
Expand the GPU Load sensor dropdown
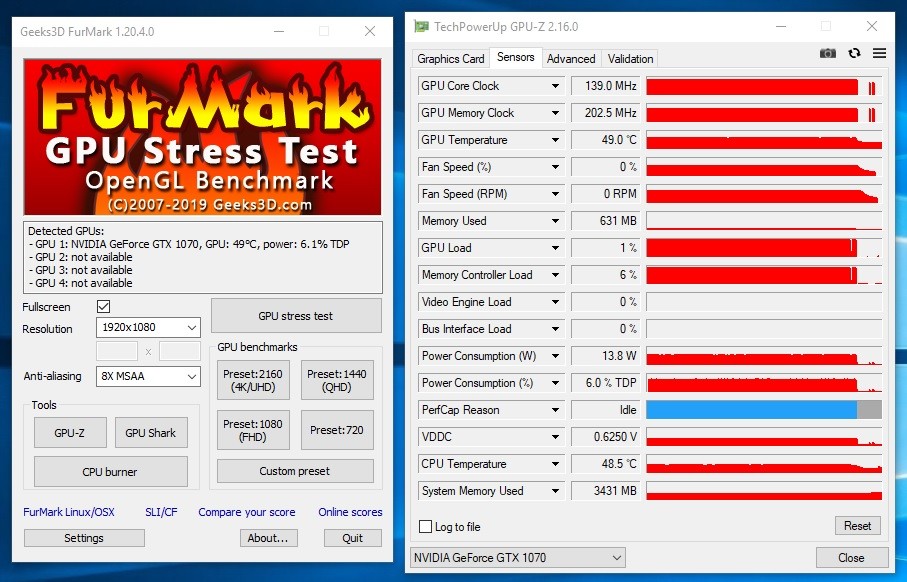tap(555, 248)
